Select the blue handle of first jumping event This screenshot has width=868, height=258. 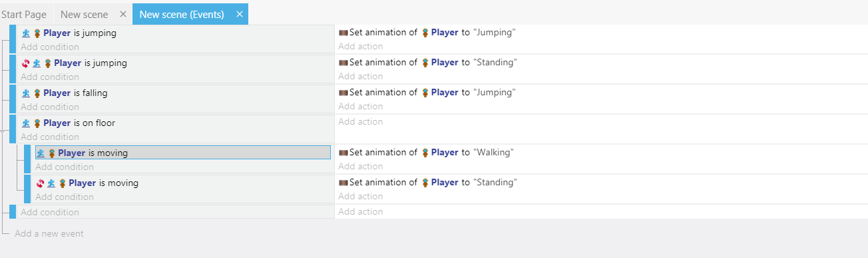[x=13, y=39]
